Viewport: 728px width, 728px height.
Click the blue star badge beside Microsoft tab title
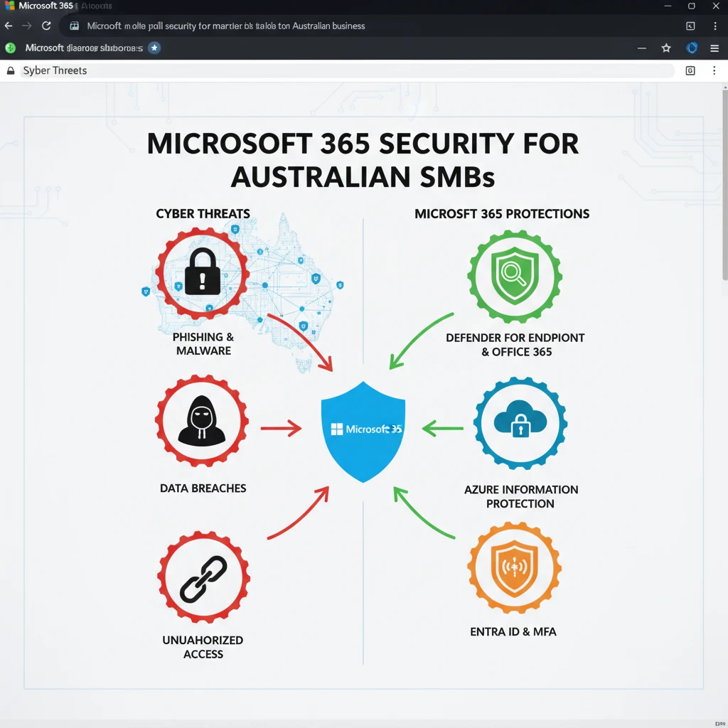[x=154, y=48]
